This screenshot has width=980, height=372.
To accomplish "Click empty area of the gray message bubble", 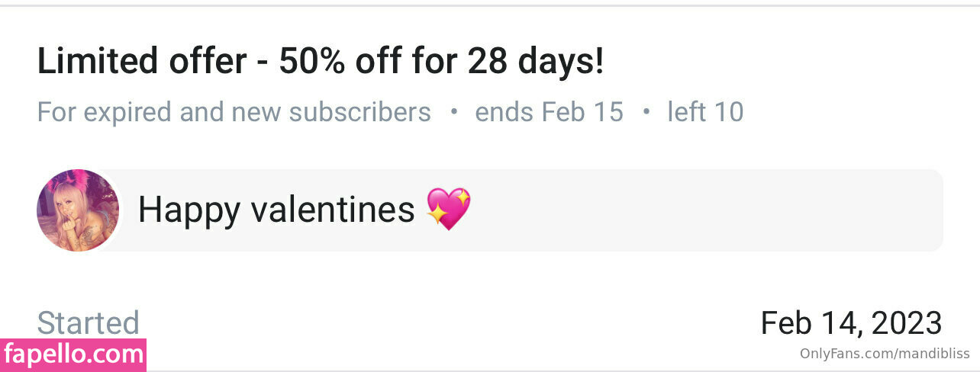I will [x=687, y=210].
